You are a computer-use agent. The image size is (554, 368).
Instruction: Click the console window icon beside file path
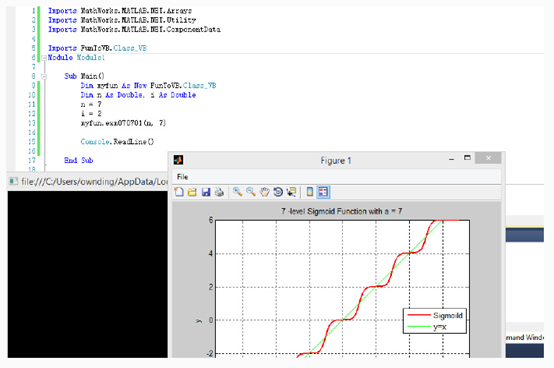[13, 182]
